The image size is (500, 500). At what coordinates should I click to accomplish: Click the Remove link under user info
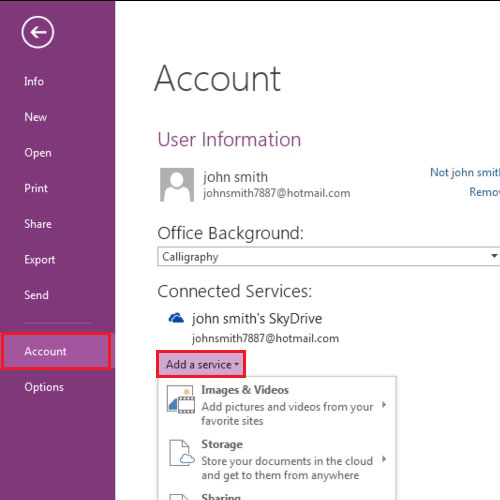[x=485, y=192]
